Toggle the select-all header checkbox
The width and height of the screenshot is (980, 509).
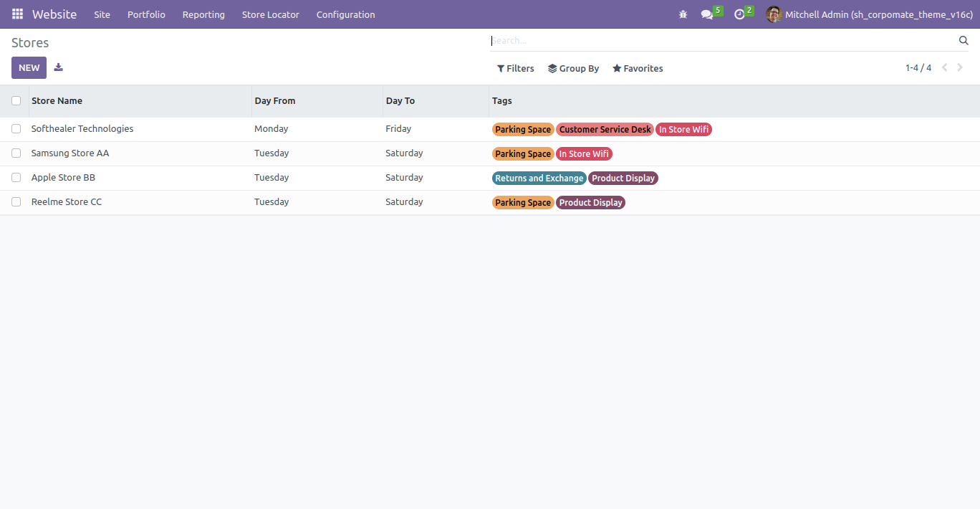(16, 101)
